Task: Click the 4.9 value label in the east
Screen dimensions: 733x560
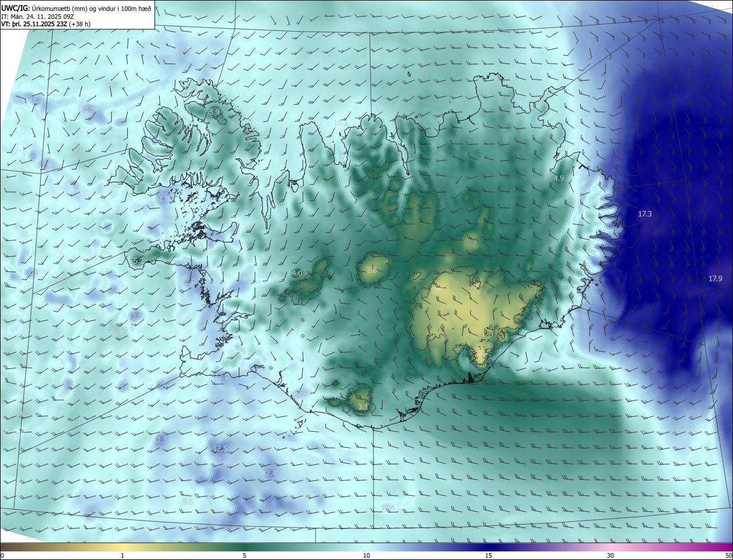Action: click(x=559, y=178)
